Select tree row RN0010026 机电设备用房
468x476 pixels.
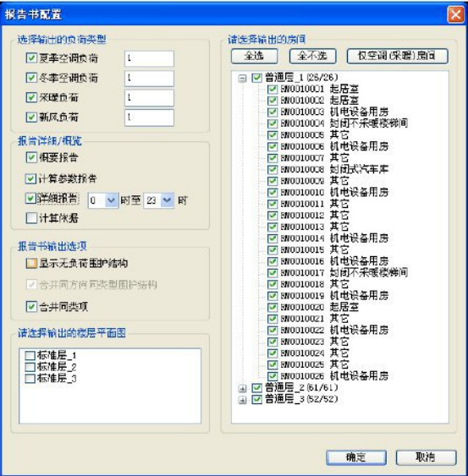coord(334,376)
